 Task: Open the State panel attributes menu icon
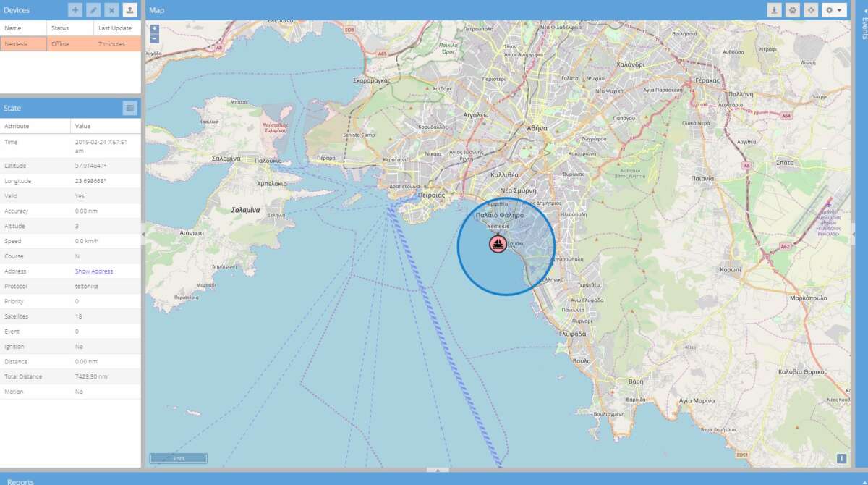point(129,108)
